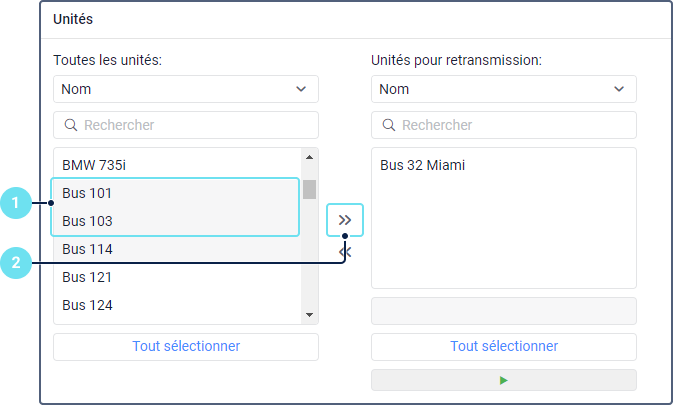Select Bus 32 Miami in retransmission list
Image resolution: width=673 pixels, height=405 pixels.
point(422,164)
